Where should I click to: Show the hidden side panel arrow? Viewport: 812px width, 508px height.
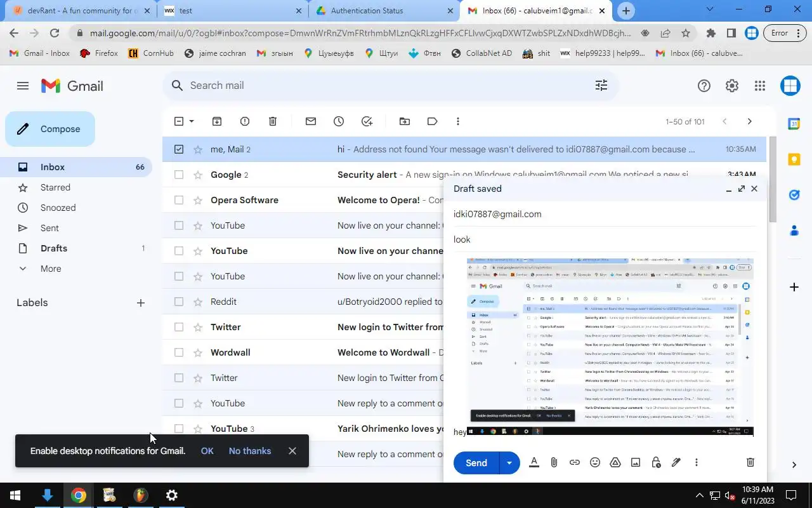794,465
